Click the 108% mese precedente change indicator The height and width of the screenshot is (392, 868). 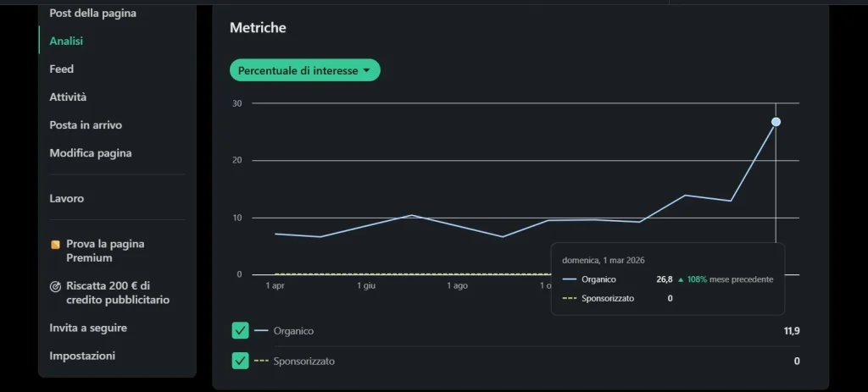(726, 279)
